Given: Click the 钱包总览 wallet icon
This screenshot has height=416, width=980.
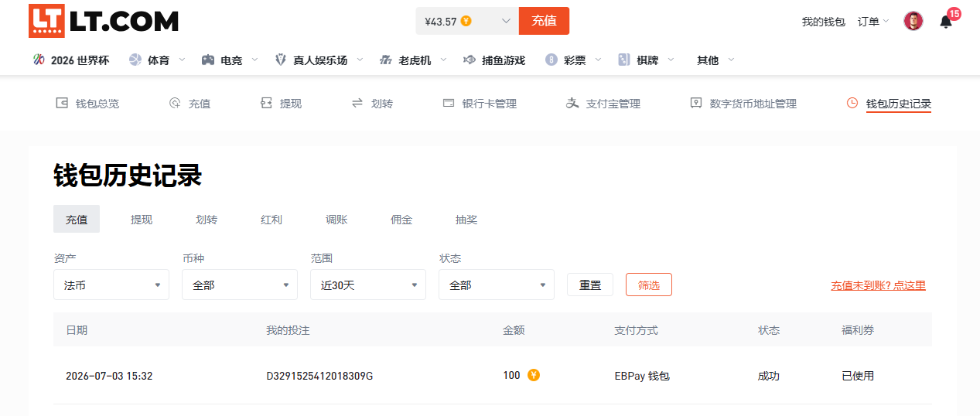Looking at the screenshot, I should click(x=62, y=103).
